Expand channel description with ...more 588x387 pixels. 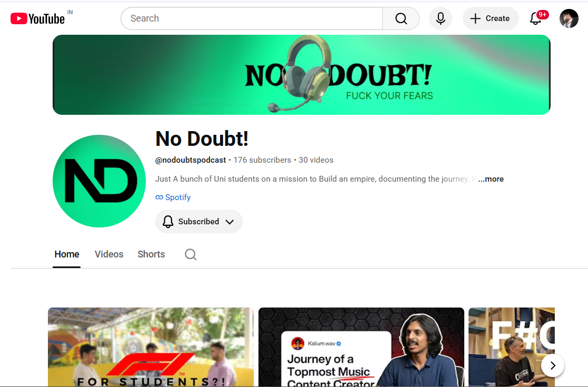pos(491,179)
